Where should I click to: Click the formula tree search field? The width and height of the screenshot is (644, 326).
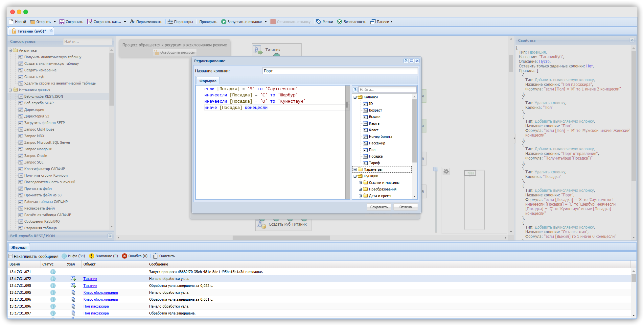(x=387, y=89)
